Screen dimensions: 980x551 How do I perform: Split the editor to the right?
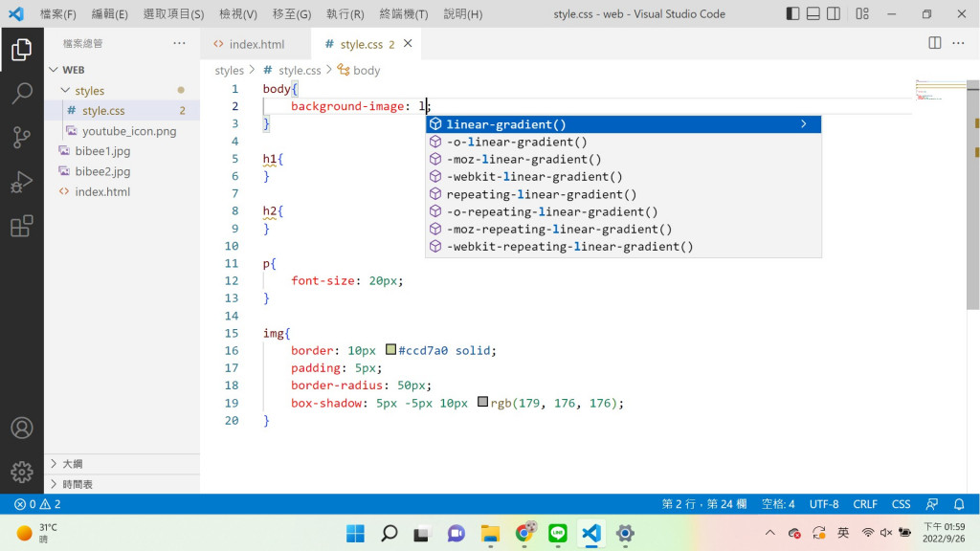(934, 42)
